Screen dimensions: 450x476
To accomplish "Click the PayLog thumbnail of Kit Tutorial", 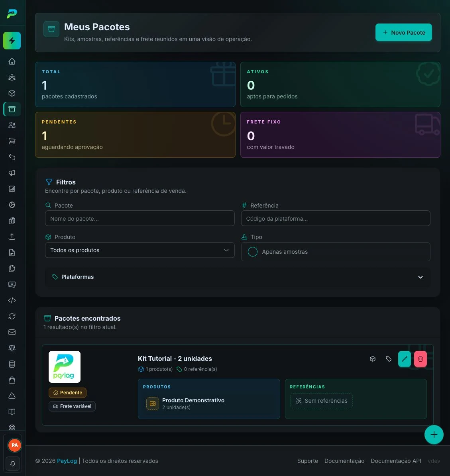I will (65, 367).
